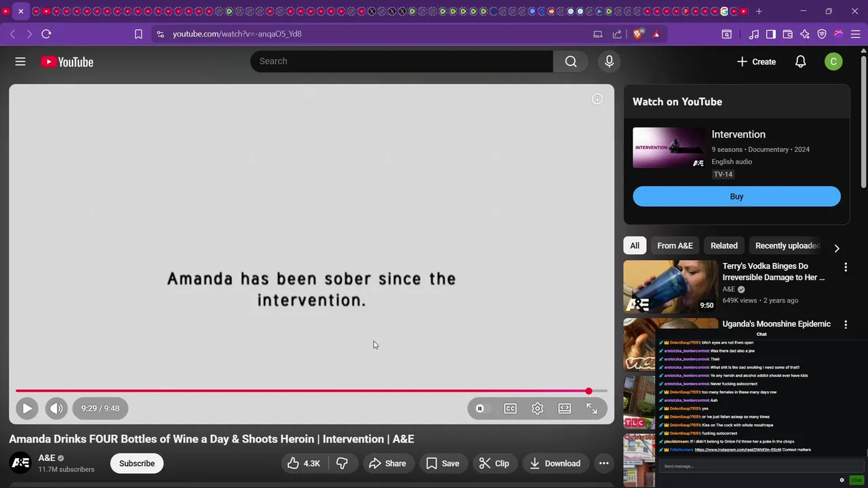This screenshot has width=868, height=488.
Task: Open a new browser tab
Action: click(x=759, y=11)
